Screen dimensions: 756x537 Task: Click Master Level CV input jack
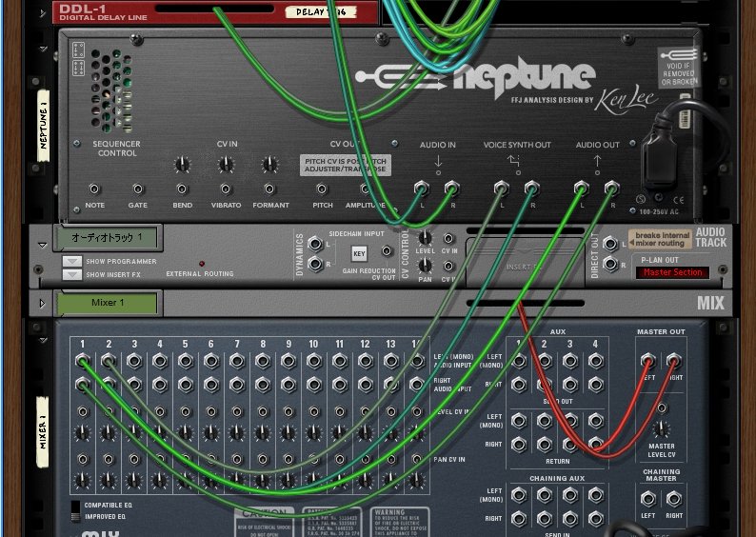[662, 408]
